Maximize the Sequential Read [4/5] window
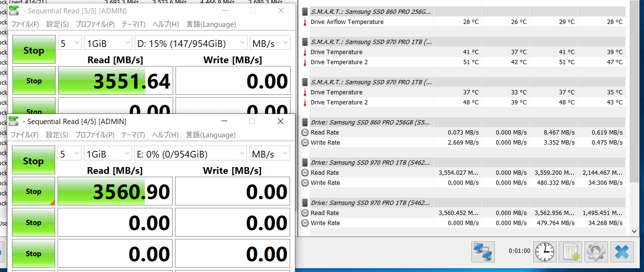The width and height of the screenshot is (644, 272). click(x=252, y=121)
